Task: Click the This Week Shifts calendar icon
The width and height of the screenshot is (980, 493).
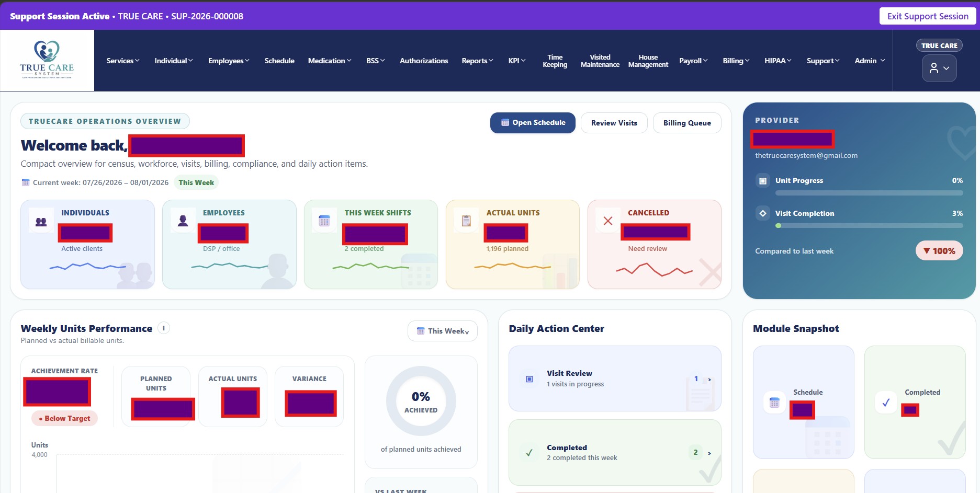Action: [324, 221]
